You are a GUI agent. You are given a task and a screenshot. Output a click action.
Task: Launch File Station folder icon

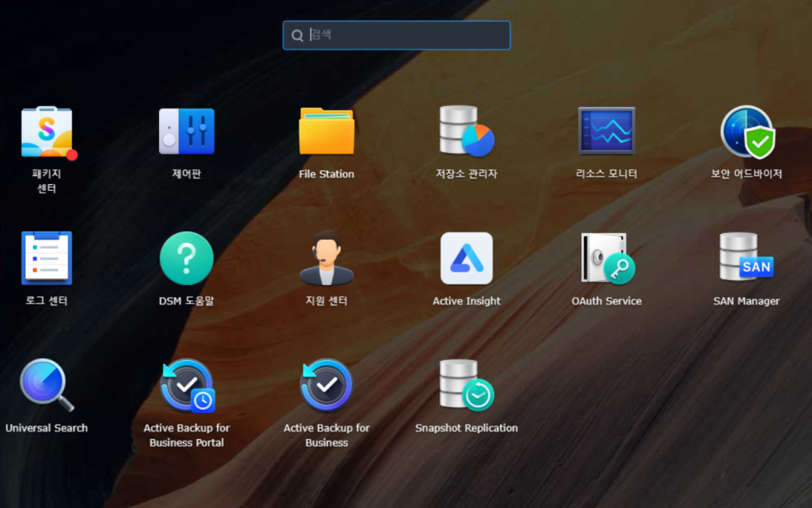[326, 131]
